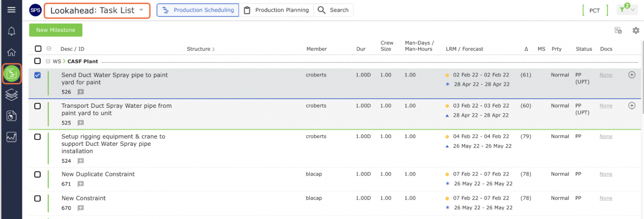The width and height of the screenshot is (644, 219).
Task: Click the export to Excel icon
Action: [618, 30]
